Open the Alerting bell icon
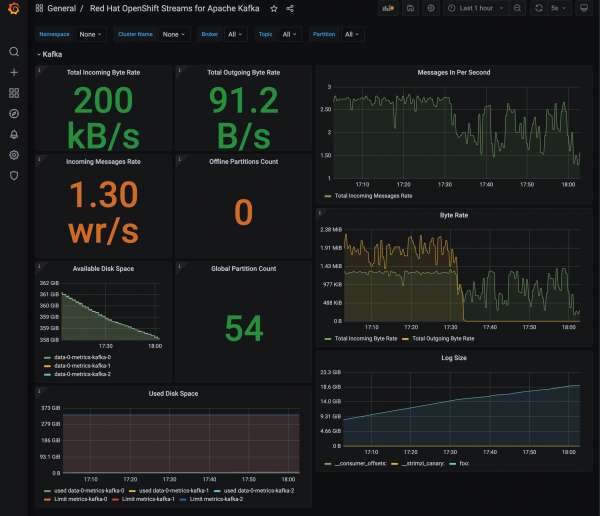 tap(13, 134)
